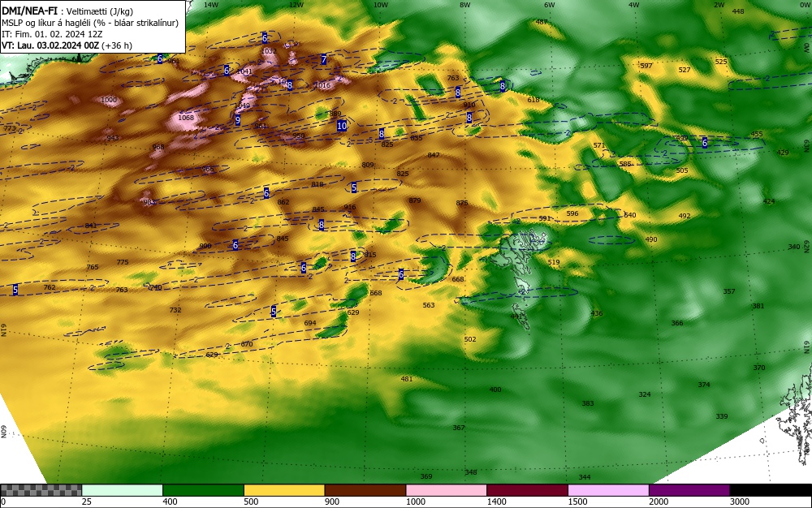
Task: Click the "8W" longitude label
Action: tap(465, 5)
